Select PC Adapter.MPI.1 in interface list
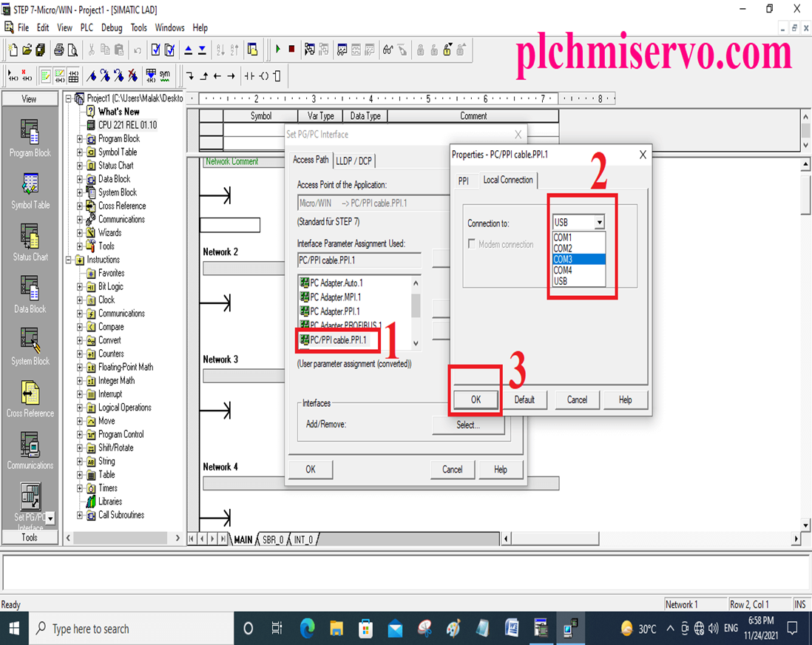 [336, 297]
